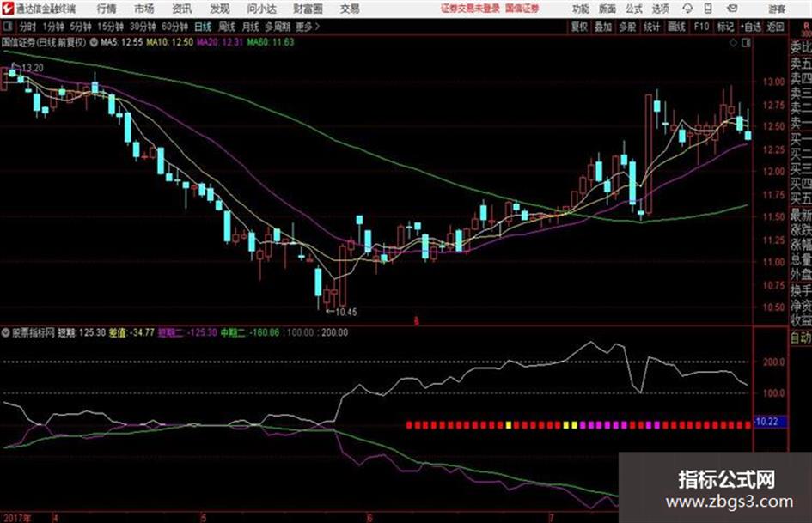The width and height of the screenshot is (812, 523).
Task: Click the 中期二: -160.06 indicator value
Action: [x=249, y=332]
